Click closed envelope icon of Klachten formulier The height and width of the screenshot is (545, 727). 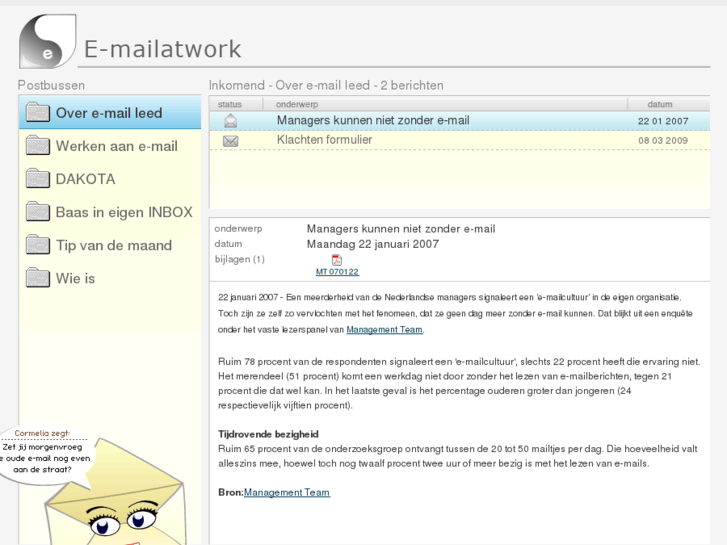click(230, 141)
